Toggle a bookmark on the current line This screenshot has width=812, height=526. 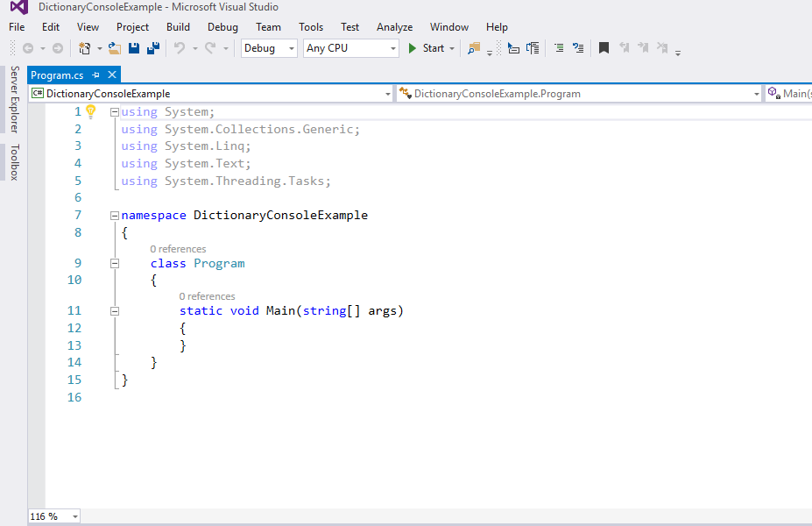click(x=603, y=48)
